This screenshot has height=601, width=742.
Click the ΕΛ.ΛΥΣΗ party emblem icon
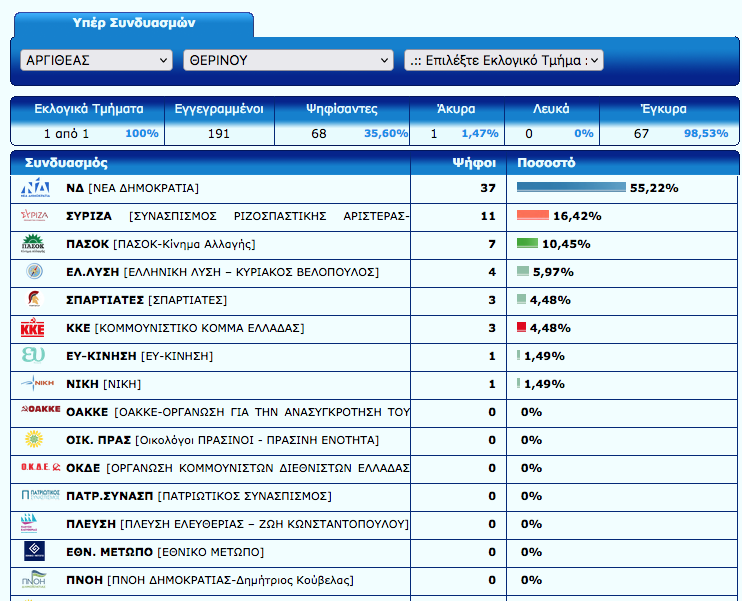coord(35,272)
